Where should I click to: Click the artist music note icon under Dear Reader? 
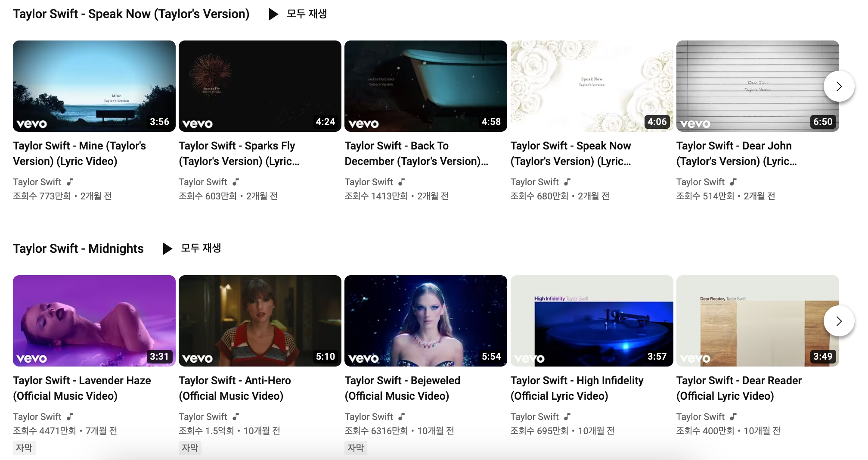(733, 416)
